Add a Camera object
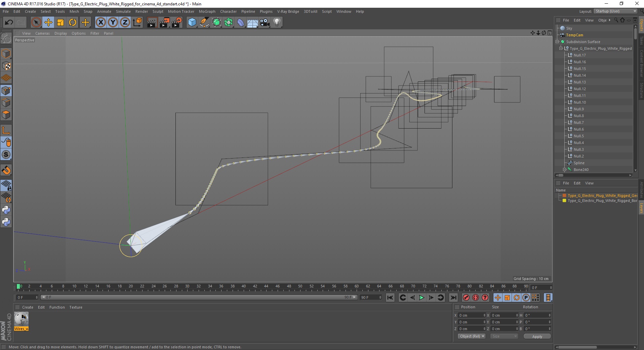 pos(265,23)
